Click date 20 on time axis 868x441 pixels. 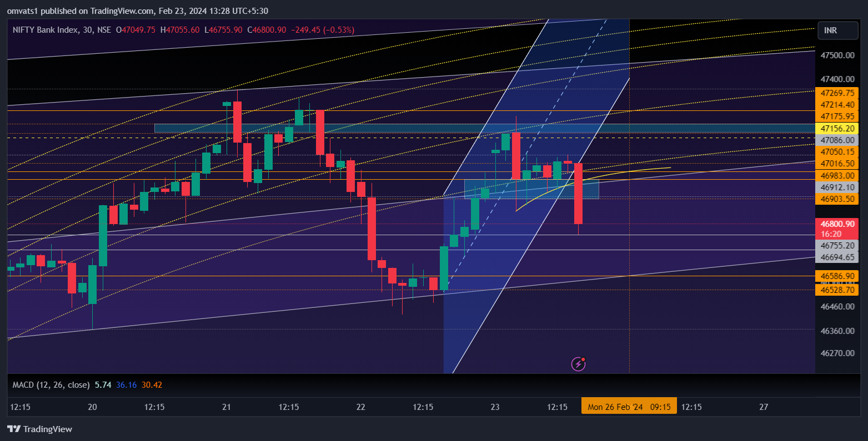tap(92, 407)
